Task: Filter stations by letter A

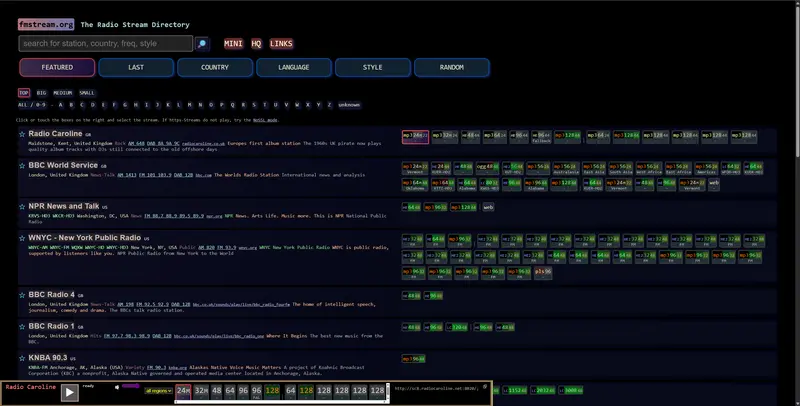Action: pyautogui.click(x=60, y=105)
